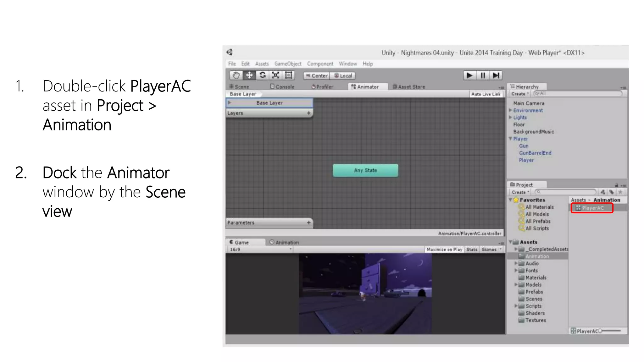644x362 pixels.
Task: Focus the Hierarchy search field
Action: coord(578,94)
